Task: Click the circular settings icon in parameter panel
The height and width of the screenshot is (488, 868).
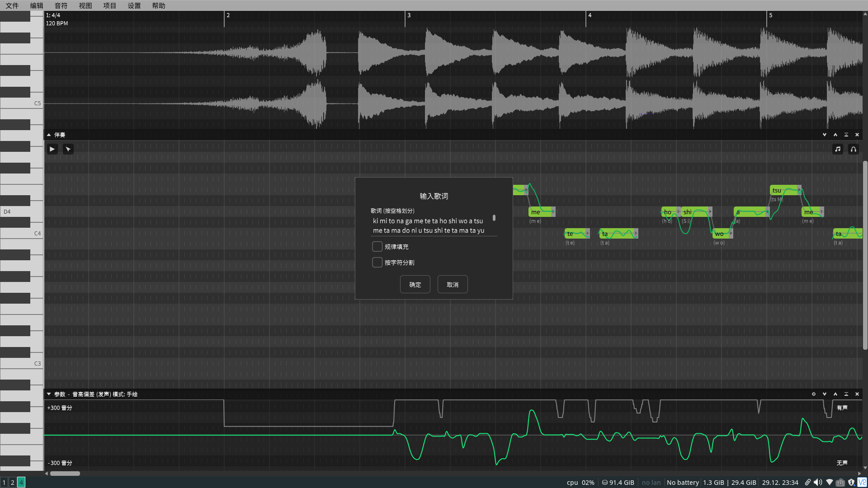Action: (814, 394)
